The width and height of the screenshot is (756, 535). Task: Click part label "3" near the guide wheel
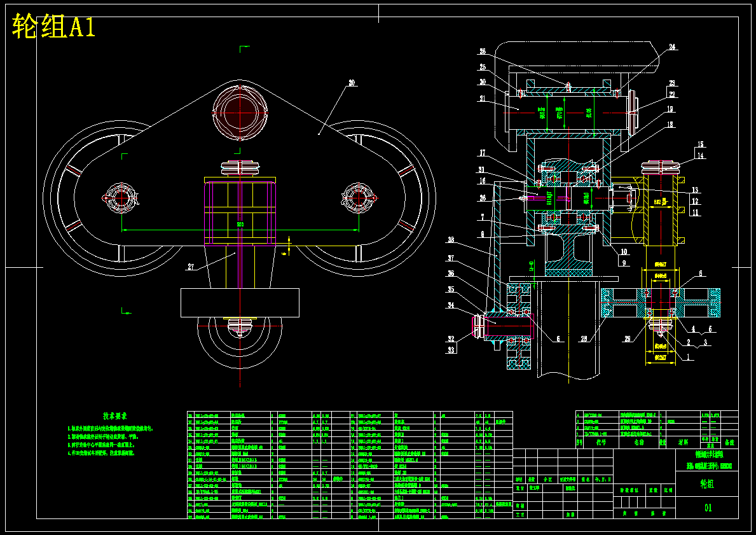pos(705,342)
